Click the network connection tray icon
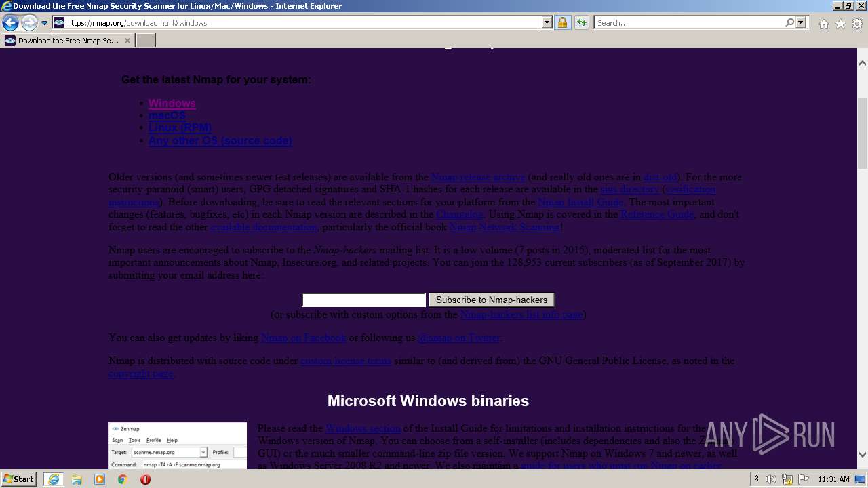 click(x=787, y=479)
